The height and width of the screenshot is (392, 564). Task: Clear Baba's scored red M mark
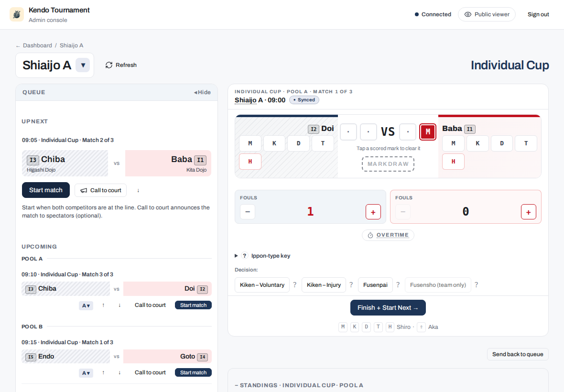[x=428, y=132]
